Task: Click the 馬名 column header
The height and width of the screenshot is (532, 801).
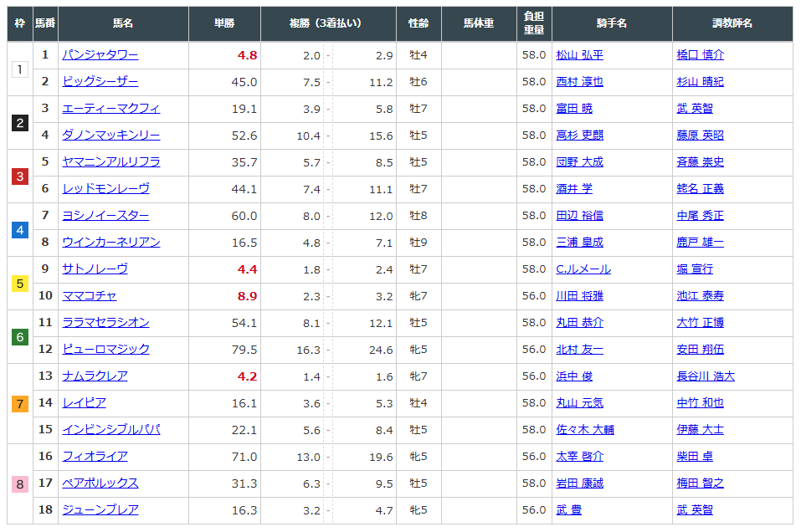Action: pos(123,23)
